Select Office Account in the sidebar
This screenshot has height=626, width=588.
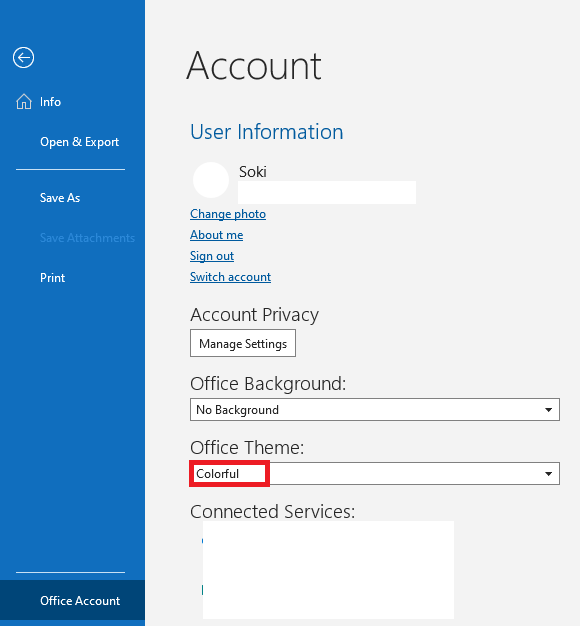72,600
